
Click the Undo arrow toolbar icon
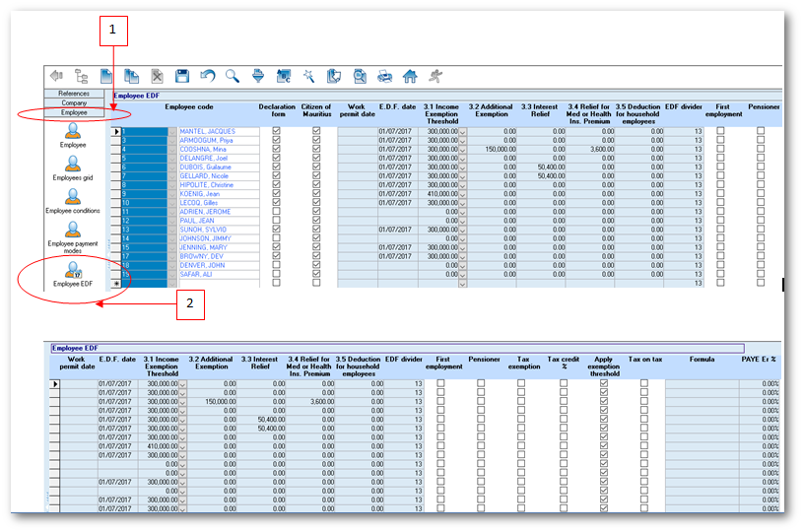[208, 75]
